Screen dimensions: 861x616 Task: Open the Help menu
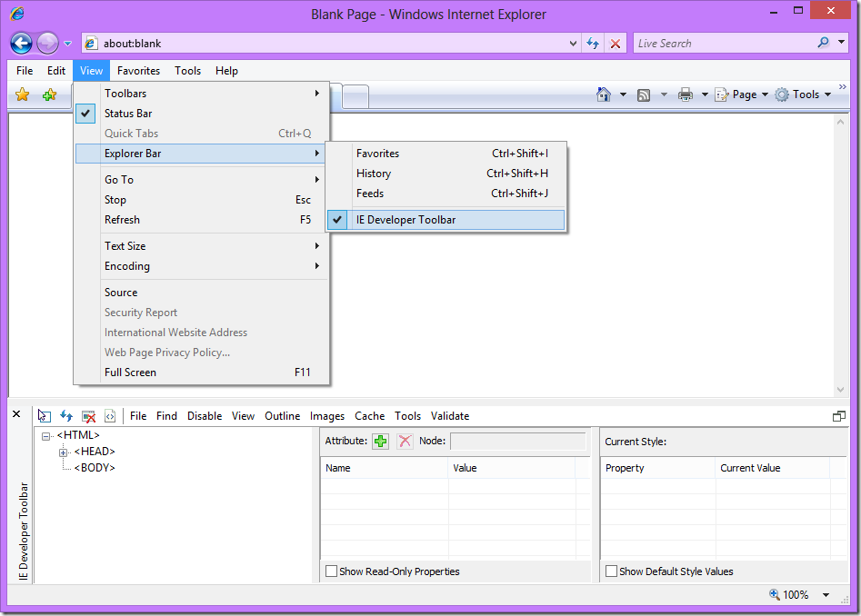226,71
